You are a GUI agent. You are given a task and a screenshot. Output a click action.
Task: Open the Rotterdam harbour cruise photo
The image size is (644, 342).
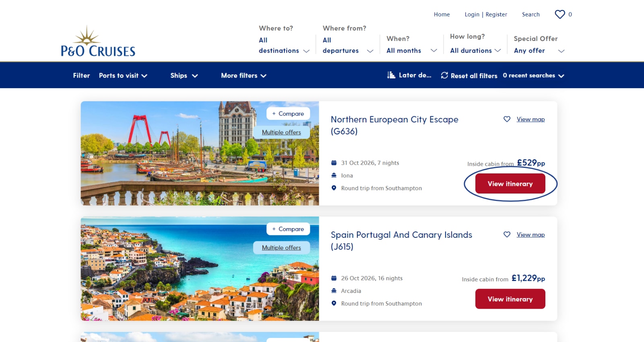tap(200, 153)
